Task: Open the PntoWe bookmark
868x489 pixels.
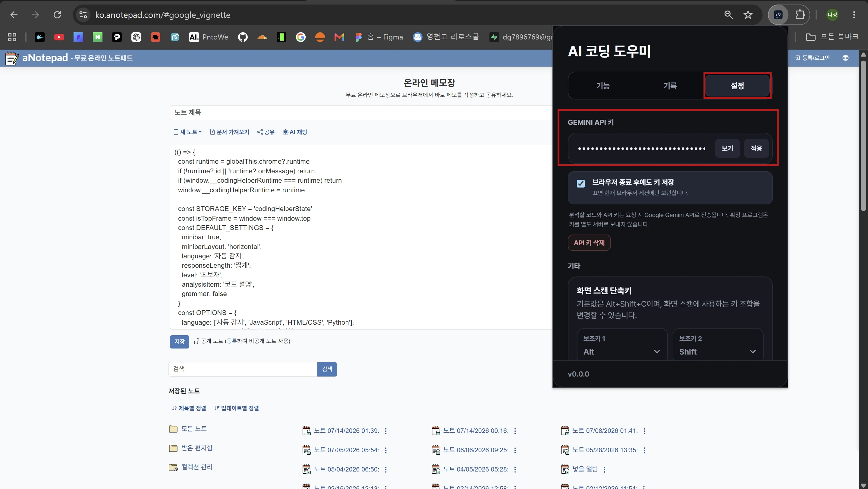Action: pyautogui.click(x=209, y=37)
